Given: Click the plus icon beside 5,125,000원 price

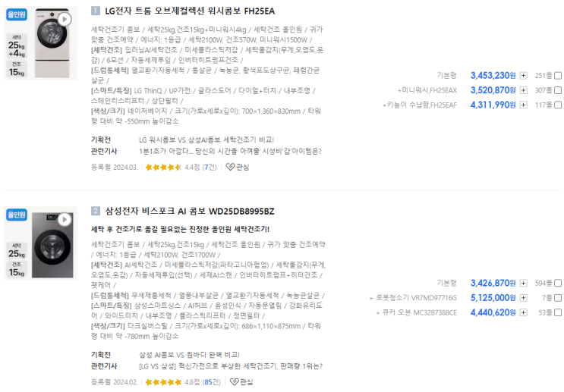Looking at the screenshot, I should point(523,297).
